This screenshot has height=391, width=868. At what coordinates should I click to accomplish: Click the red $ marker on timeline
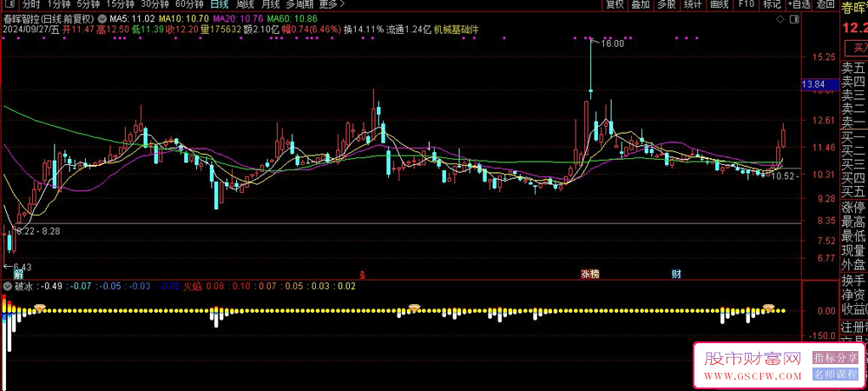363,275
